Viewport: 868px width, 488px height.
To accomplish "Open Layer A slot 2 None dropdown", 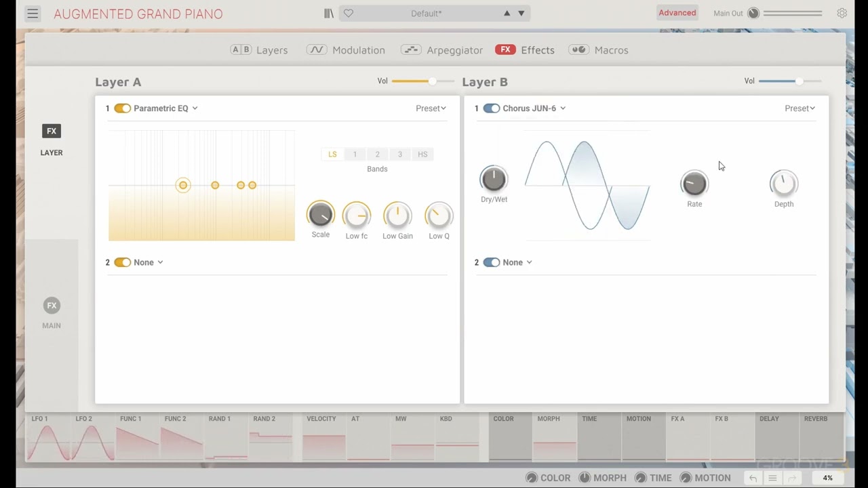I will (149, 262).
